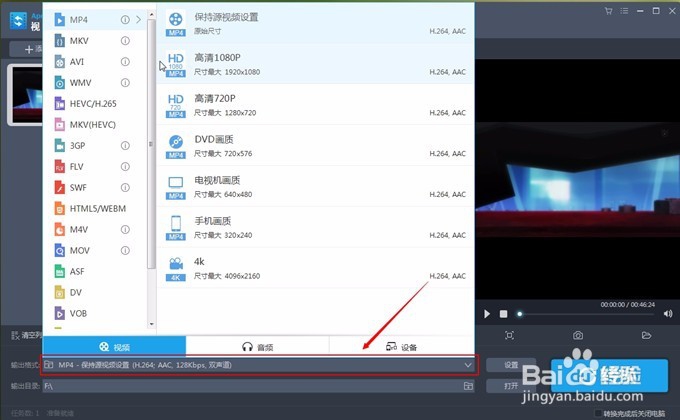Select the SWF format entry
Image resolution: width=680 pixels, height=420 pixels.
95,187
